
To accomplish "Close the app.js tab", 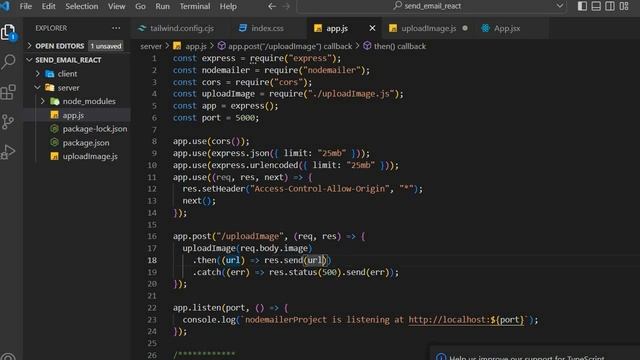I will tap(372, 28).
